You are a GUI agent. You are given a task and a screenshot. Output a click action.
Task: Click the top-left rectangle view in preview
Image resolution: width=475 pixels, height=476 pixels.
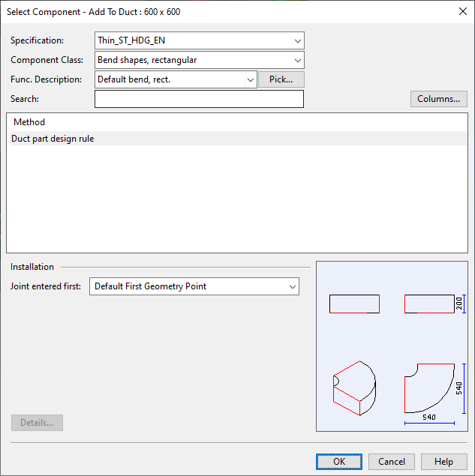coord(354,304)
